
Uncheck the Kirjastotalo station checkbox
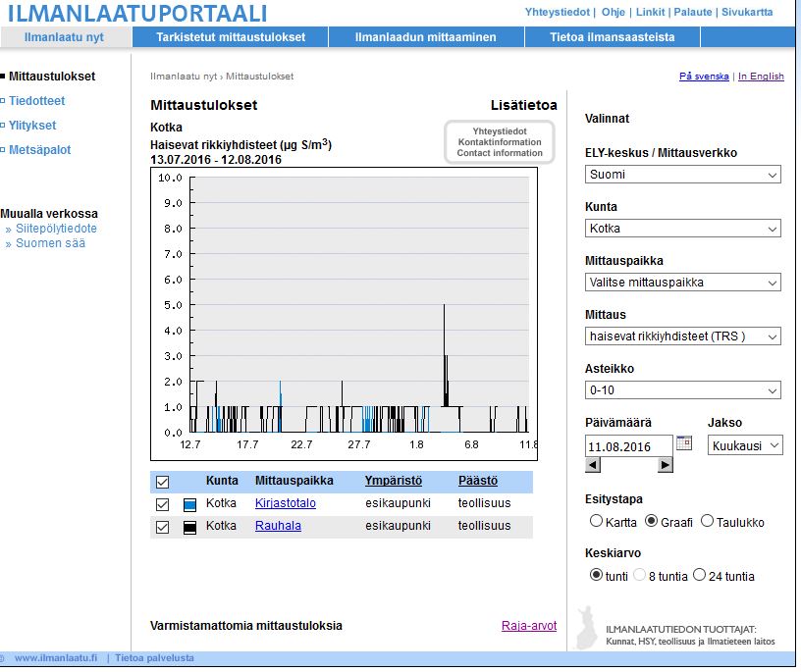pyautogui.click(x=162, y=504)
